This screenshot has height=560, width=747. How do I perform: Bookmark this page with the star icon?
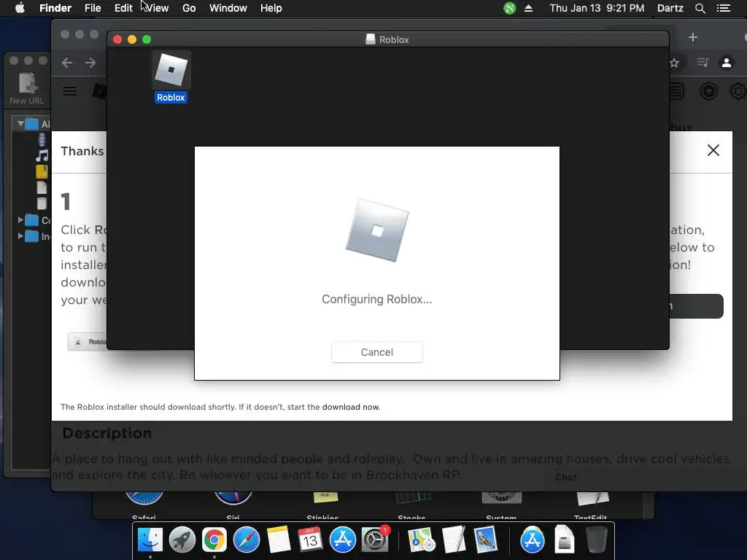(674, 63)
